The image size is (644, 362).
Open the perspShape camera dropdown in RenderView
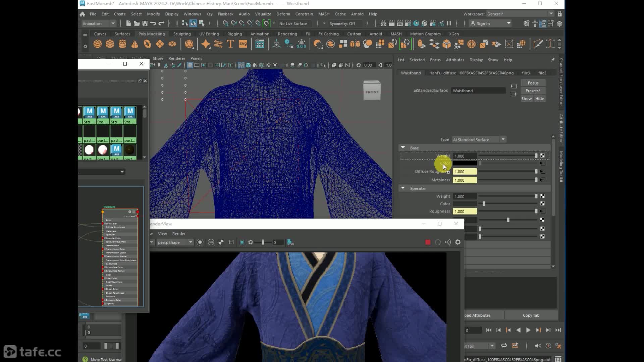click(x=175, y=242)
